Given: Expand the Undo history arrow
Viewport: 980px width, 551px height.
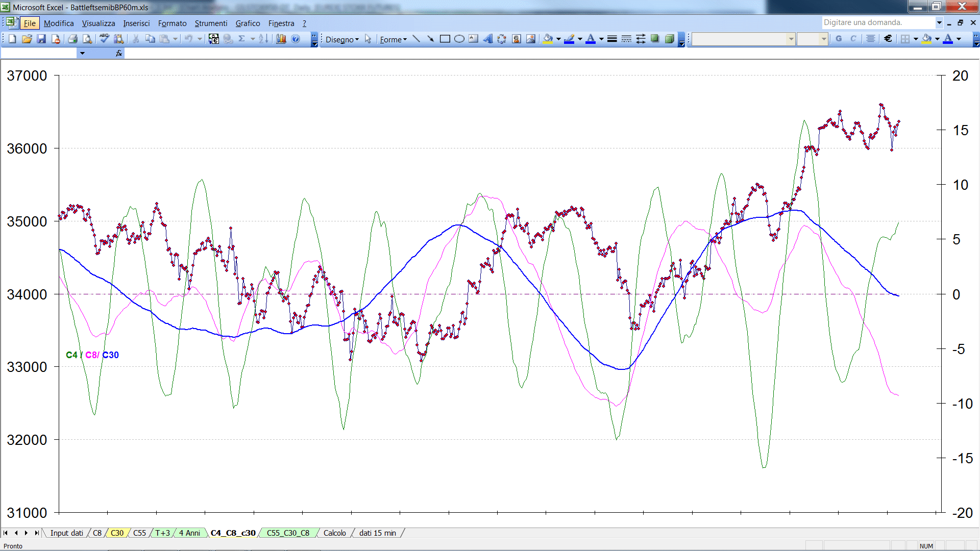Looking at the screenshot, I should (x=200, y=39).
